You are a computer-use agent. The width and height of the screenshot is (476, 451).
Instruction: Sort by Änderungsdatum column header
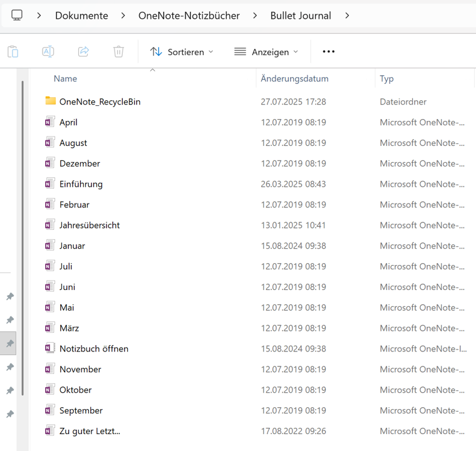tap(294, 79)
